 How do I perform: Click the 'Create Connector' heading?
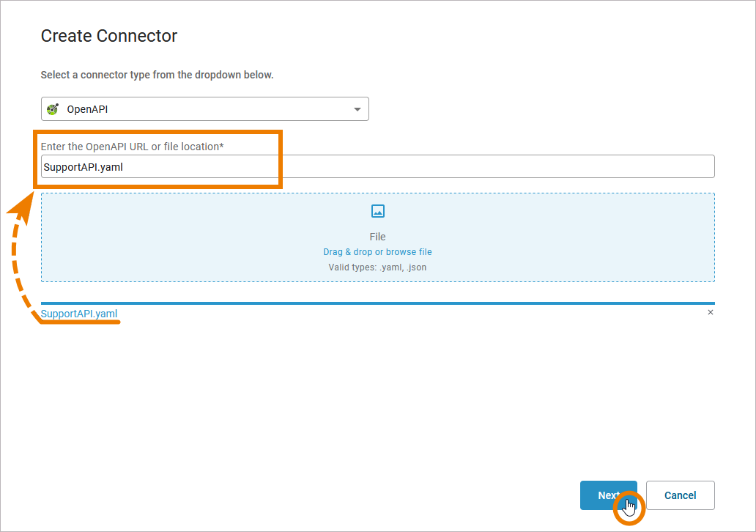[109, 36]
